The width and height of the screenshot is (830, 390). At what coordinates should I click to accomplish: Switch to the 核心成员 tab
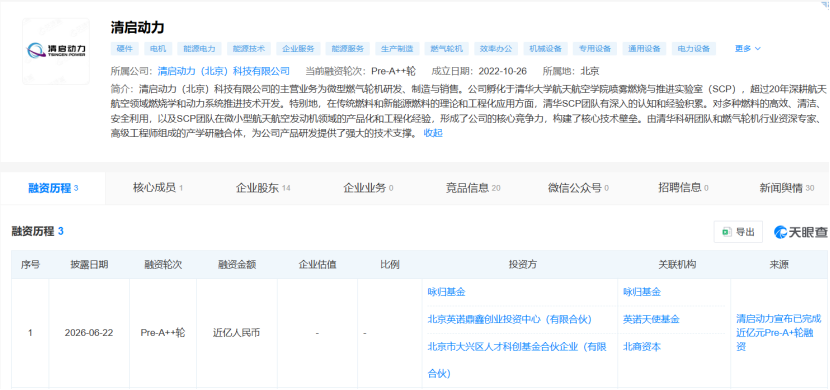coord(158,187)
